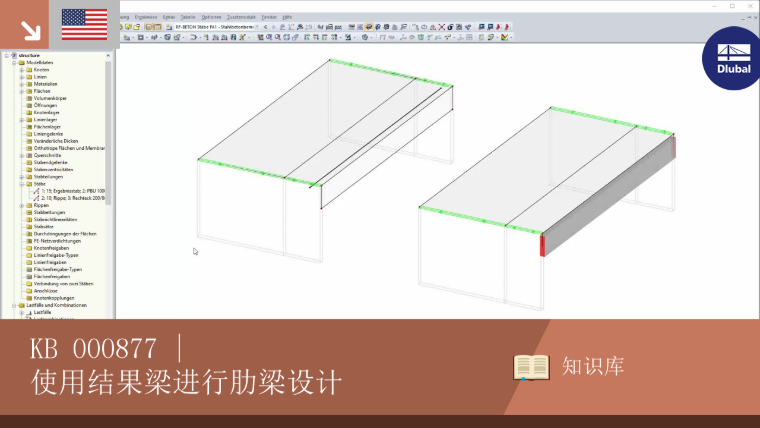Click the navigator panel vertical scrollbar

click(x=108, y=131)
